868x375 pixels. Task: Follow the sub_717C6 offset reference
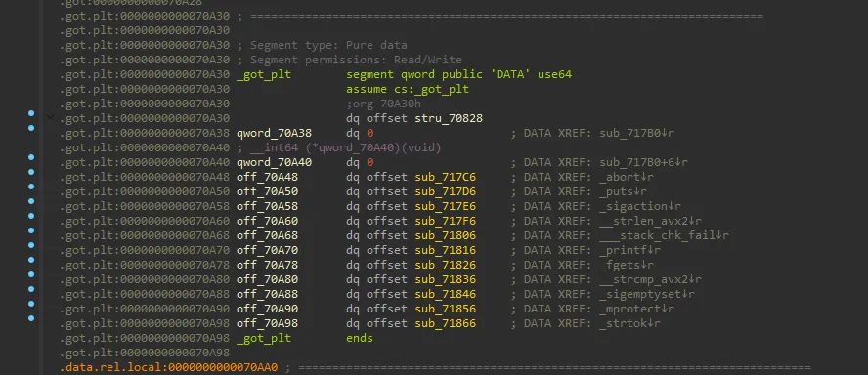[x=445, y=177]
